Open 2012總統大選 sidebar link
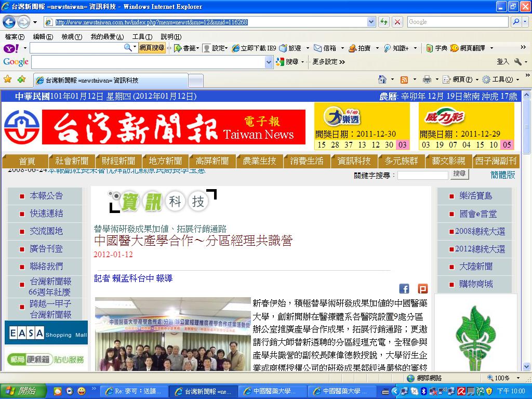The width and height of the screenshot is (532, 399). pos(477,249)
